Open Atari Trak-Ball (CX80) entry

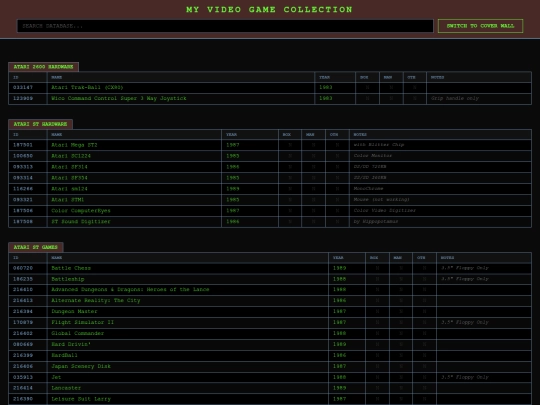87,87
